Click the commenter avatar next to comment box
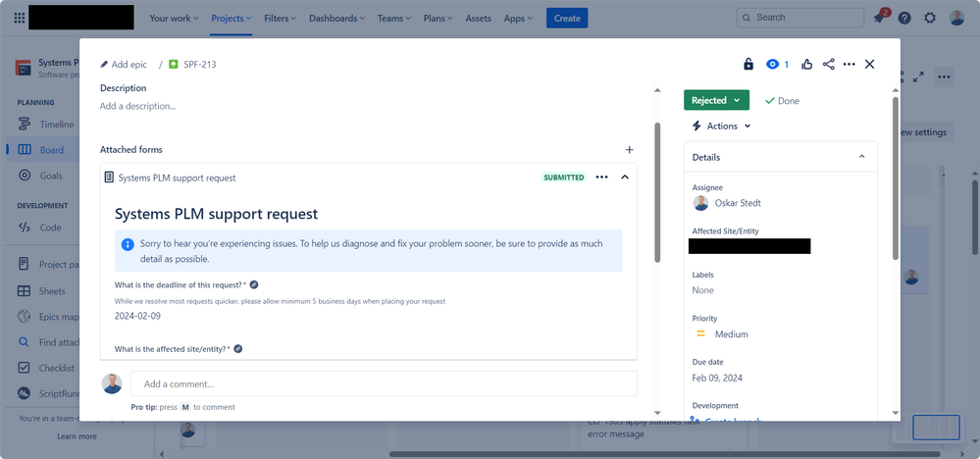 pos(112,383)
